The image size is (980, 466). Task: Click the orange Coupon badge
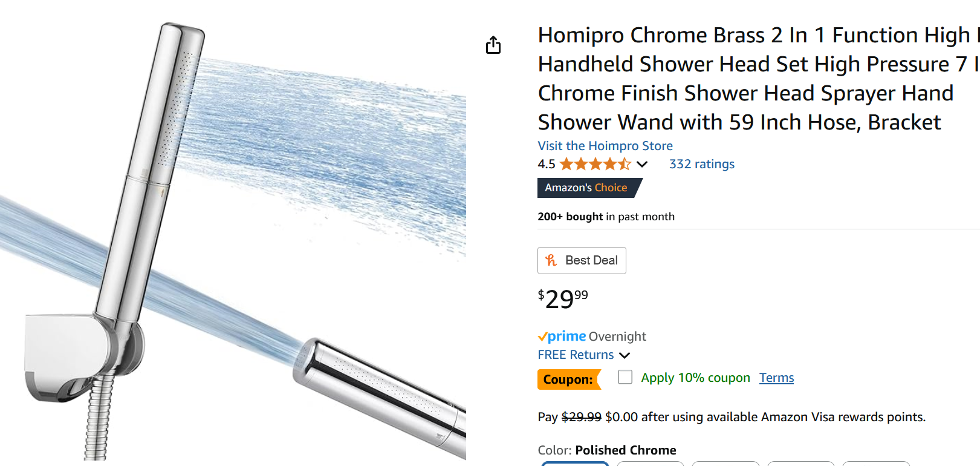click(568, 379)
